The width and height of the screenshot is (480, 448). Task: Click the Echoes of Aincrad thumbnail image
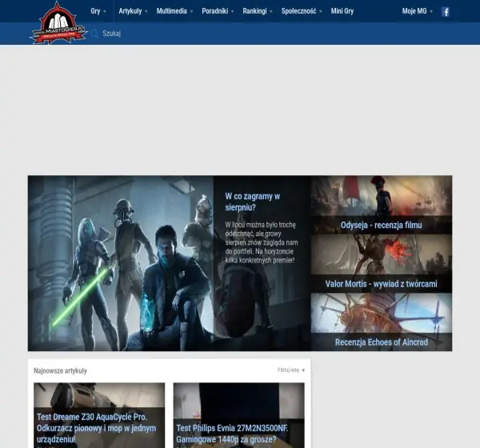click(381, 313)
